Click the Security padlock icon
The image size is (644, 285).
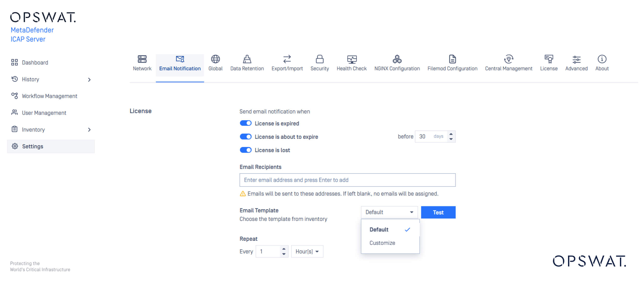(x=319, y=59)
